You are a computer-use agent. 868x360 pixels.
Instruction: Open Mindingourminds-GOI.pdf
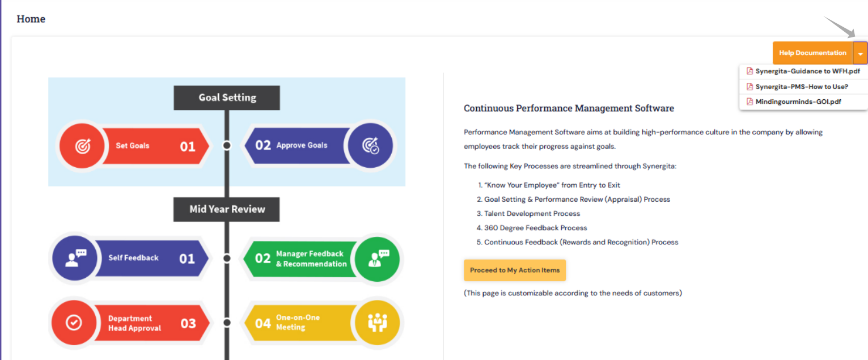798,102
